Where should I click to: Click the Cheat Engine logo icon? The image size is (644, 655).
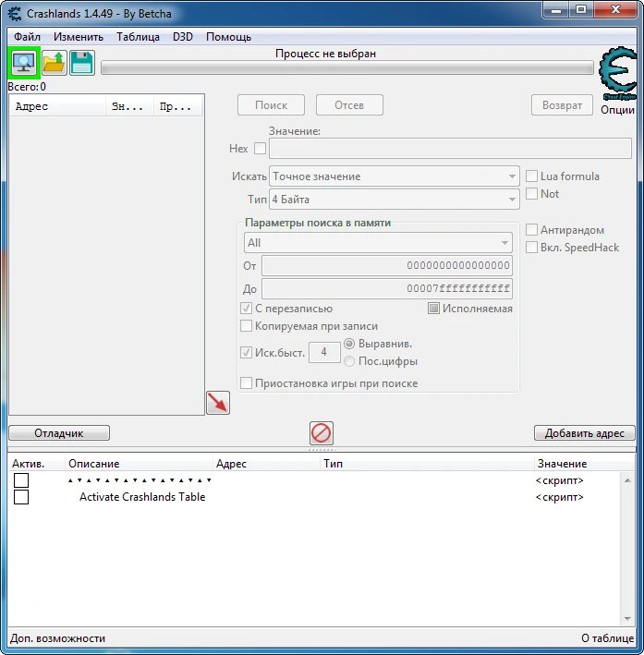pyautogui.click(x=618, y=74)
